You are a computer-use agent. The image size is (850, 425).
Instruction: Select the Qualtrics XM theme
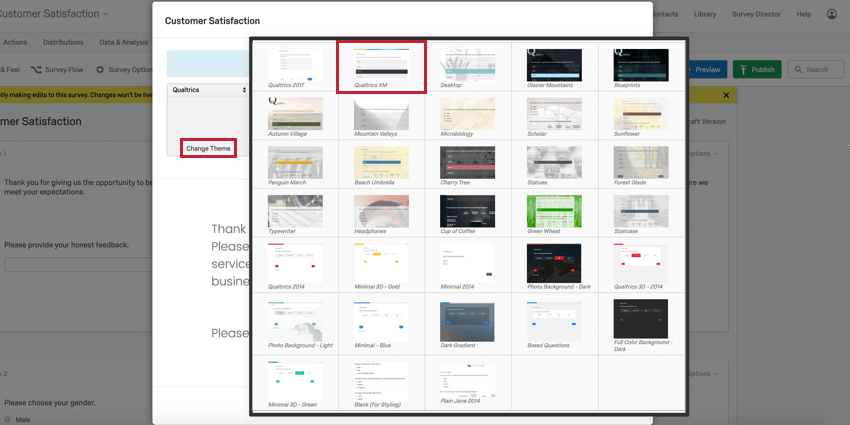point(381,68)
